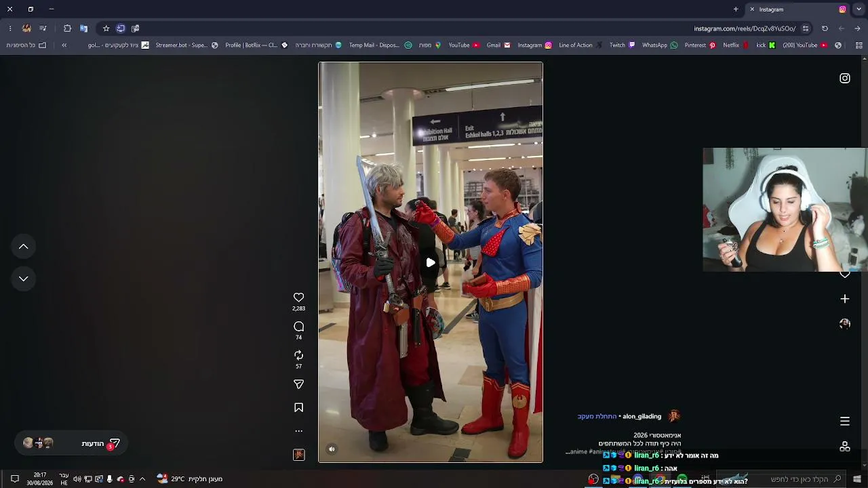Open the reel's three-dot more options

[298, 430]
